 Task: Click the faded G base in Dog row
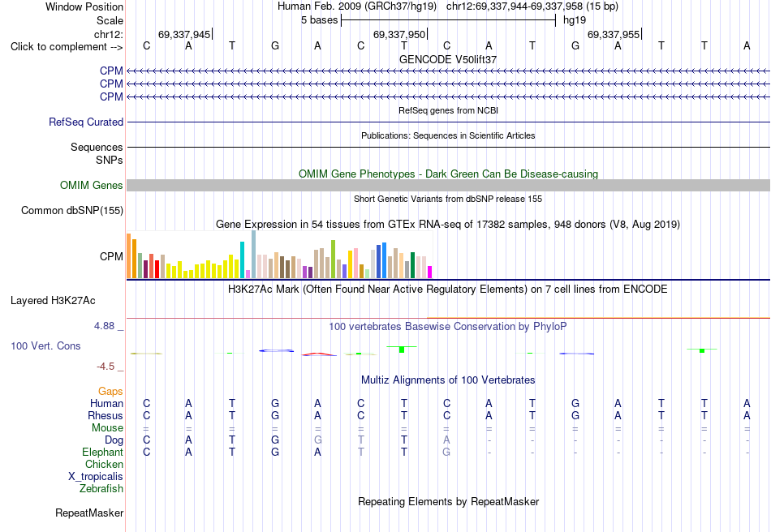317,440
